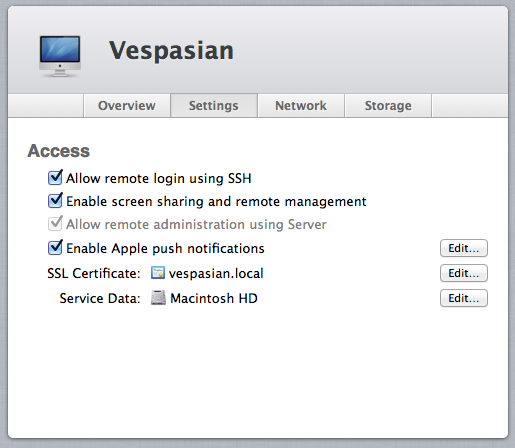
Task: Uncheck Enable Apple push notifications
Action: click(55, 248)
